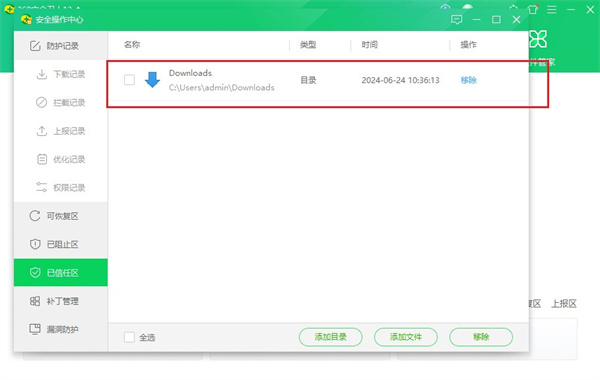Open the hamburger menu in main 360 window
The height and width of the screenshot is (380, 600).
point(551,9)
